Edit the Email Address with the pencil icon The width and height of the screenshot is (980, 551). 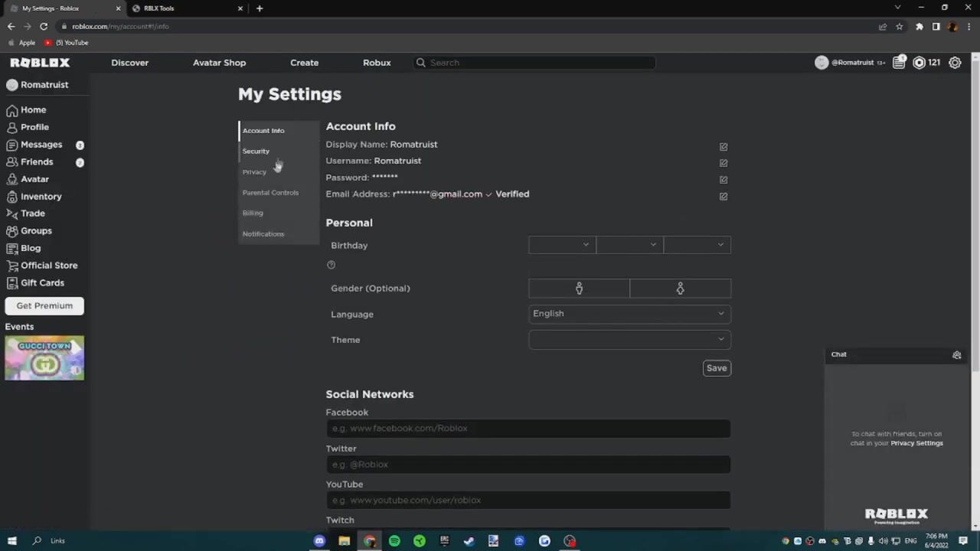[724, 197]
